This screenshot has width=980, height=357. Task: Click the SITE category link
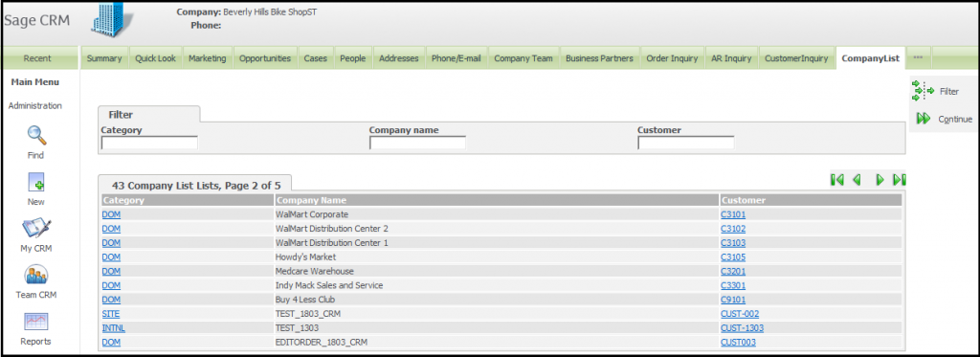(x=111, y=314)
